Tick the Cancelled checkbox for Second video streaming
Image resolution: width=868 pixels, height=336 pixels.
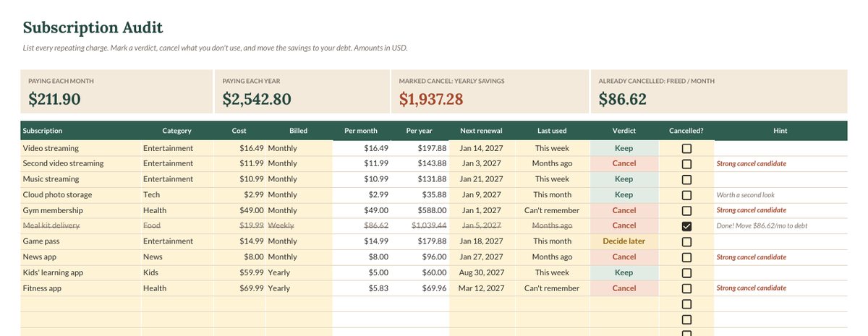coord(686,164)
